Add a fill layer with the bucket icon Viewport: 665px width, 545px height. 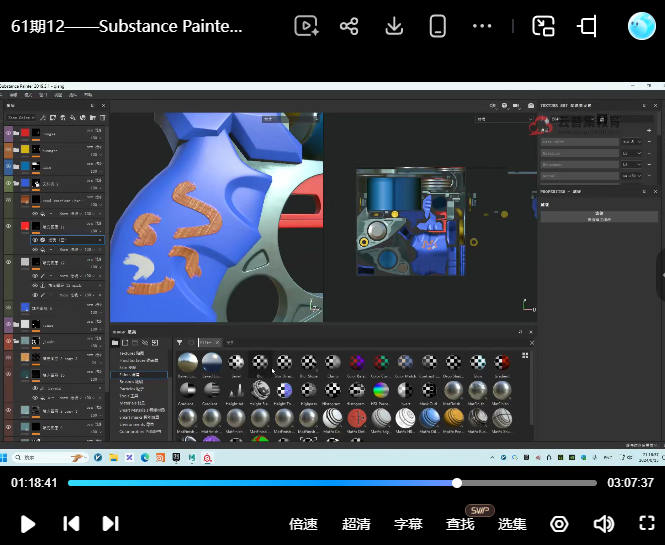(x=73, y=117)
